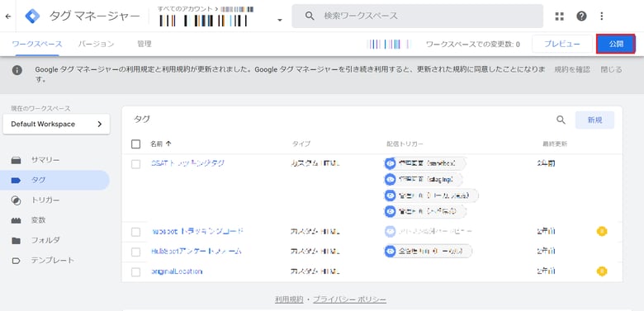Check the box for originalLocation tag
Viewport: 644px width, 311px height.
136,271
